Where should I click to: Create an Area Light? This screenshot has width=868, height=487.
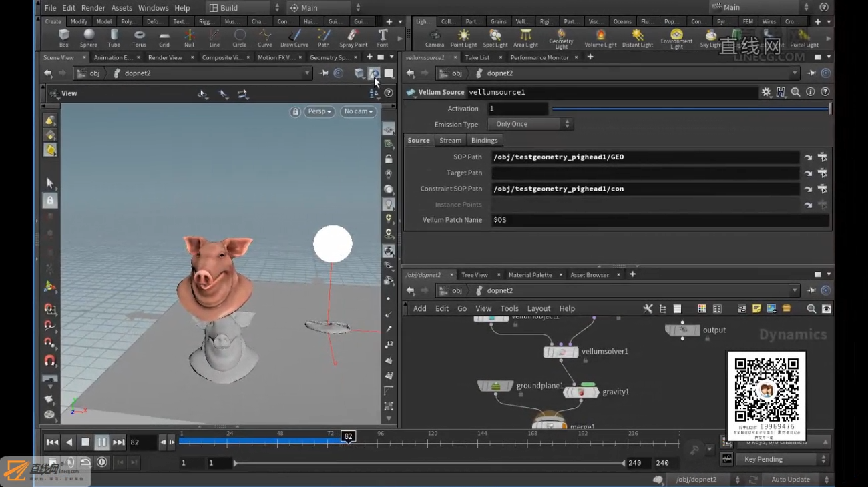[x=525, y=38]
